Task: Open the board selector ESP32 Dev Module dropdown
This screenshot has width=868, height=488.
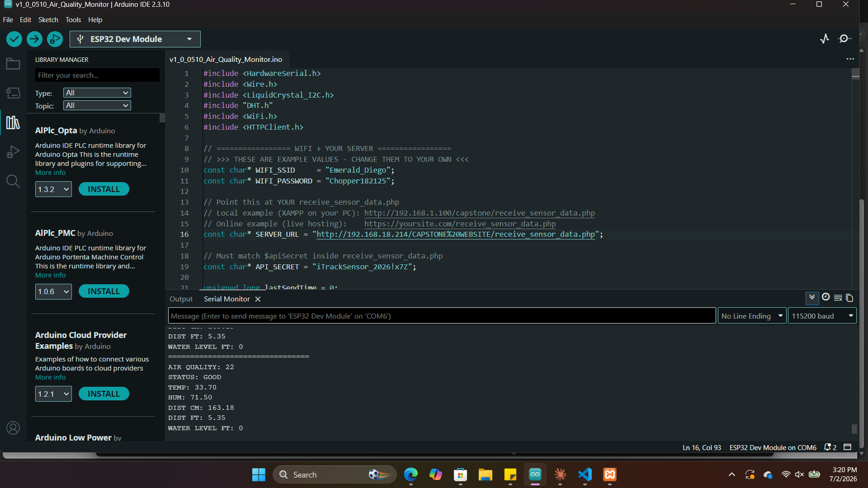Action: pyautogui.click(x=135, y=39)
